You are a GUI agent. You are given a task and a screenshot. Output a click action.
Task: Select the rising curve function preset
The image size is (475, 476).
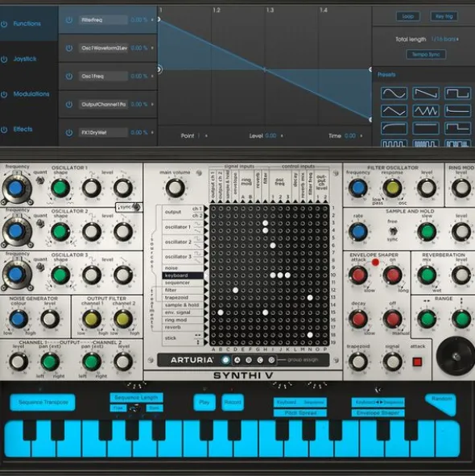[394, 128]
